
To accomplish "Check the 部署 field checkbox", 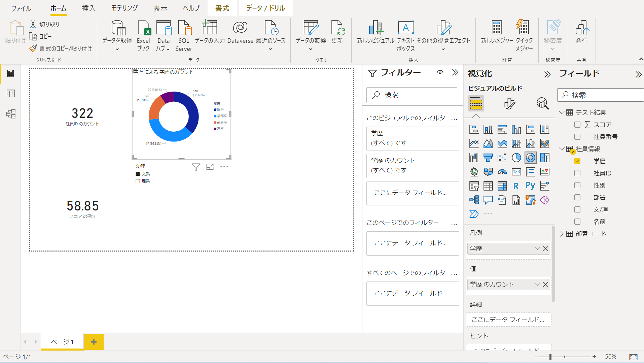I will (577, 197).
